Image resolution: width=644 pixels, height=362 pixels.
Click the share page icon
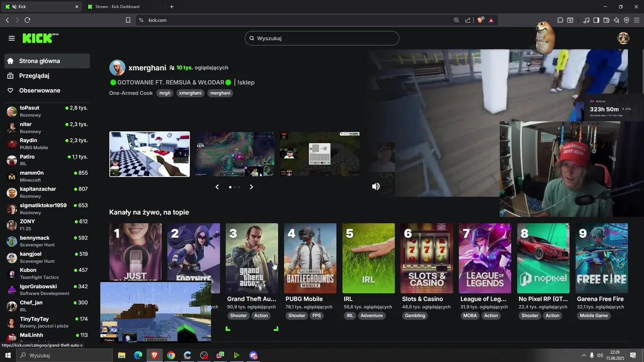[468, 20]
